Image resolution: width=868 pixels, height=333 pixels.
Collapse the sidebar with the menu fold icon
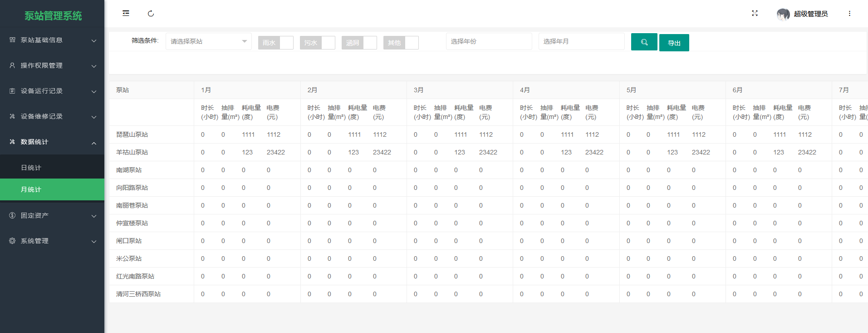[x=126, y=14]
